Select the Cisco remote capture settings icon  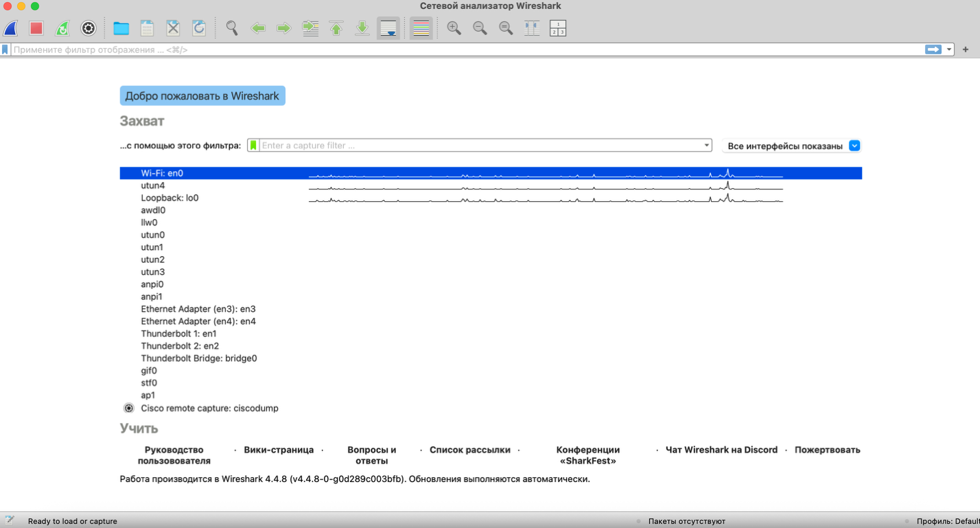[128, 408]
